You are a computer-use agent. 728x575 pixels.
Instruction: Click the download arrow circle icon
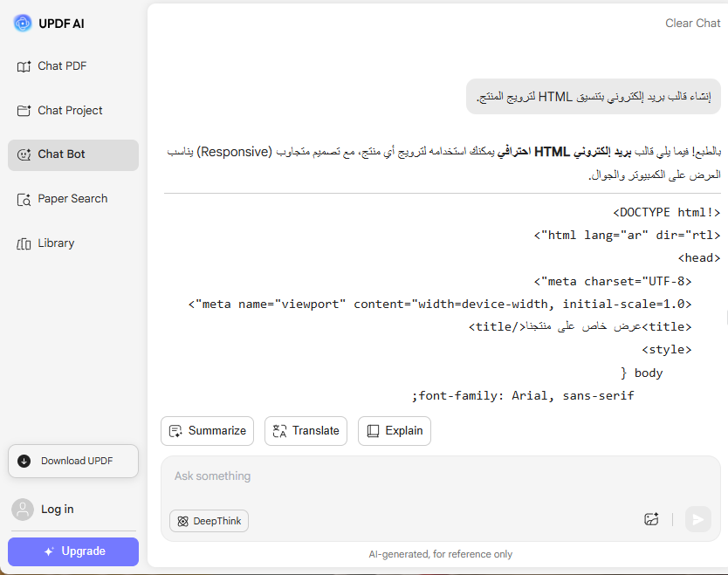[x=24, y=461]
